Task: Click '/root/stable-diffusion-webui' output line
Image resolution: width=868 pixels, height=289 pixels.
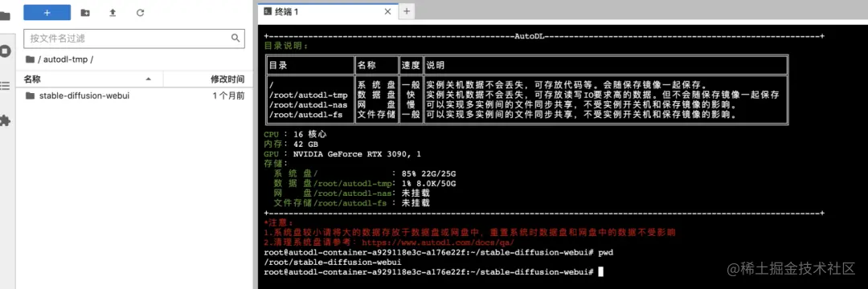Action: pos(332,263)
